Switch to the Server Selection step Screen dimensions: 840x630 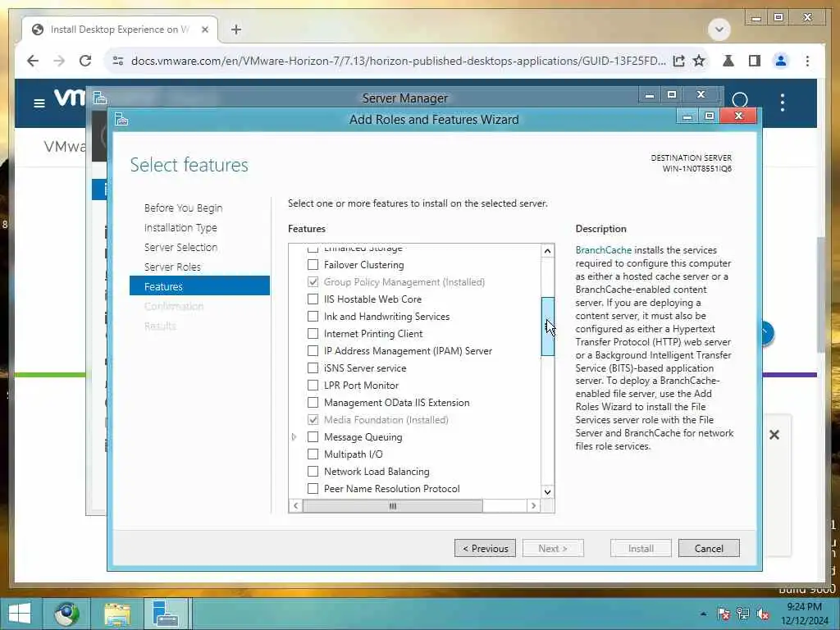(180, 247)
